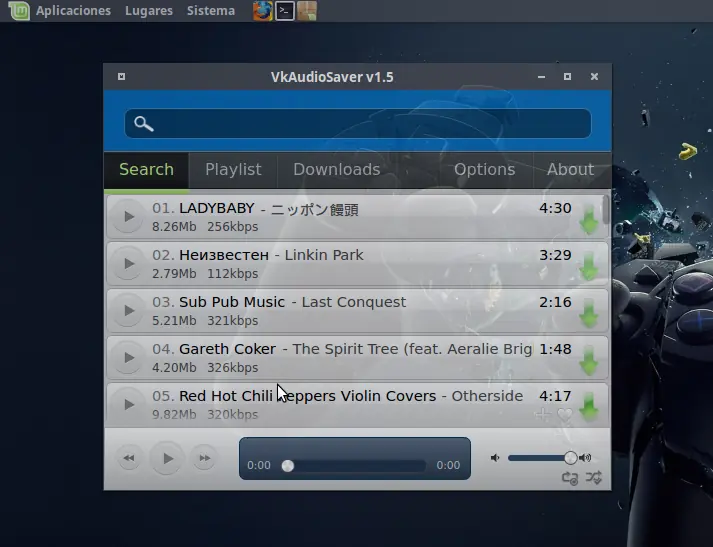Close the VkAudioSaver window
713x547 pixels.
tap(594, 76)
